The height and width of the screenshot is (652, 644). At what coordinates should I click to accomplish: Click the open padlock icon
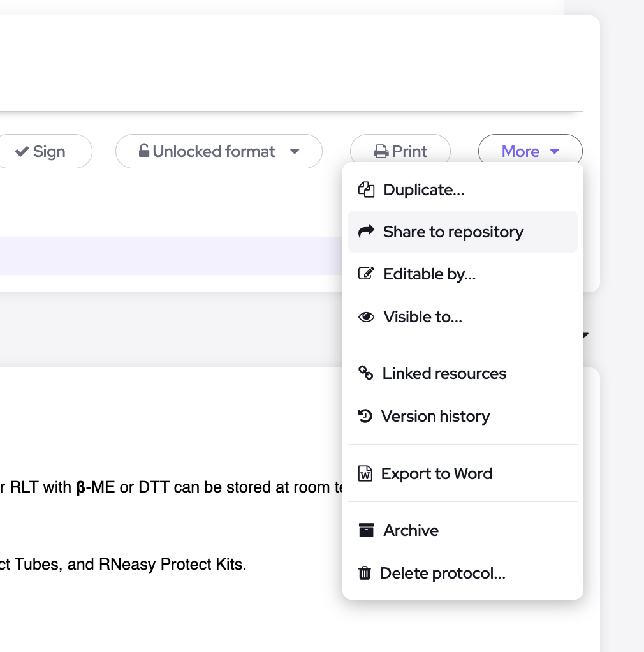point(144,151)
